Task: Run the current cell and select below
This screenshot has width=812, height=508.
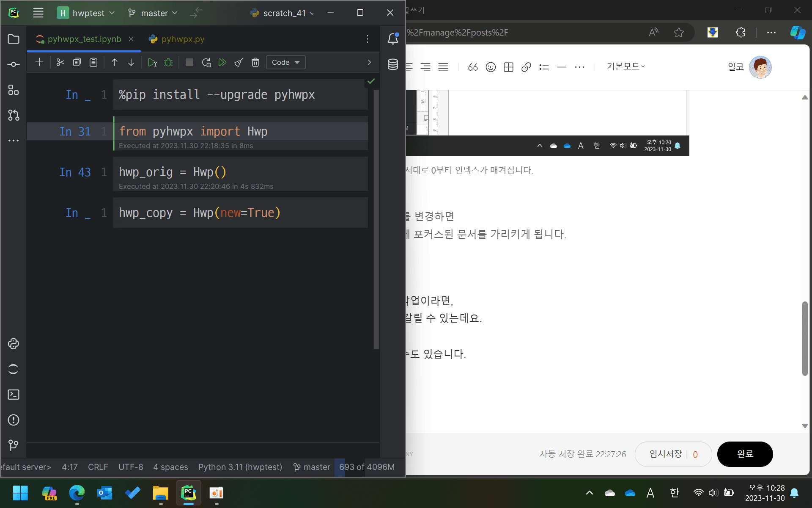Action: tap(152, 62)
